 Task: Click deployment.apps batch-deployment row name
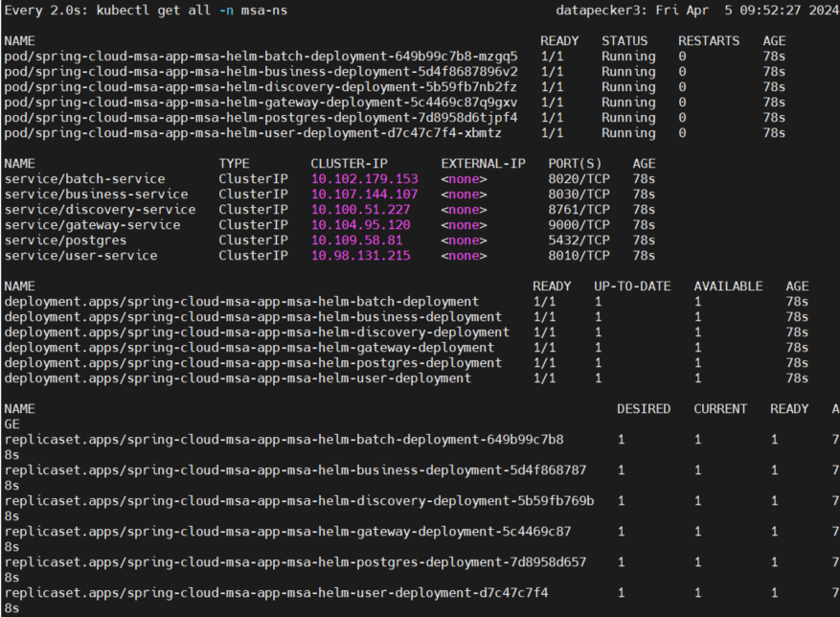click(x=241, y=302)
